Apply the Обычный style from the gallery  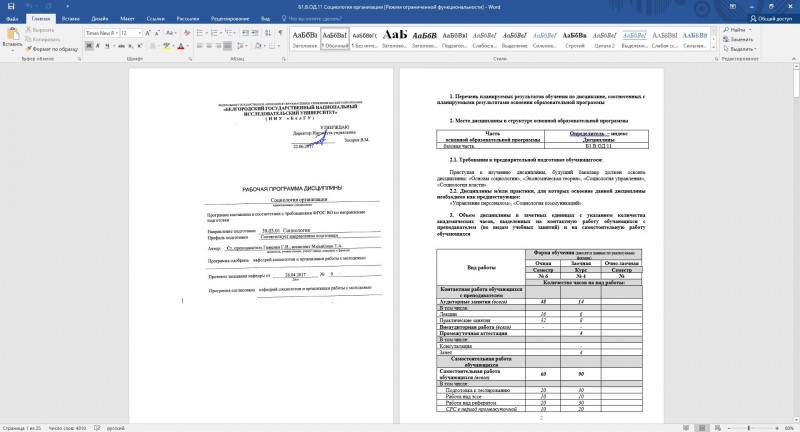tap(335, 39)
